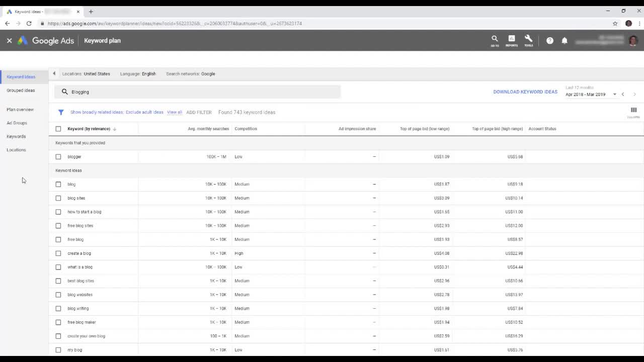Open Grouped ideas in sidebar
The image size is (644, 362).
[x=21, y=90]
